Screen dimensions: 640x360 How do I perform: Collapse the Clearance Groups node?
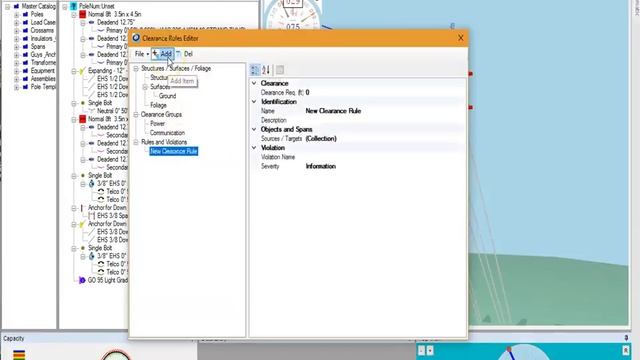(136, 115)
